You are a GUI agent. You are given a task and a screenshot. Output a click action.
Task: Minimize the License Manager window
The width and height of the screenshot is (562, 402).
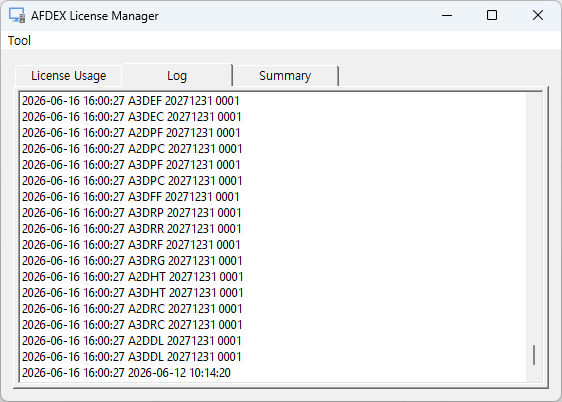447,15
